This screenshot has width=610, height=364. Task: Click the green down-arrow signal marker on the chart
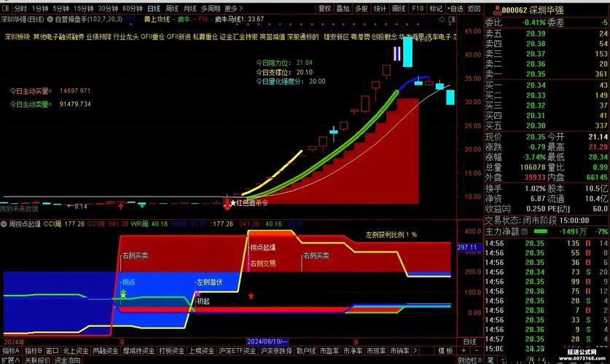142,205
